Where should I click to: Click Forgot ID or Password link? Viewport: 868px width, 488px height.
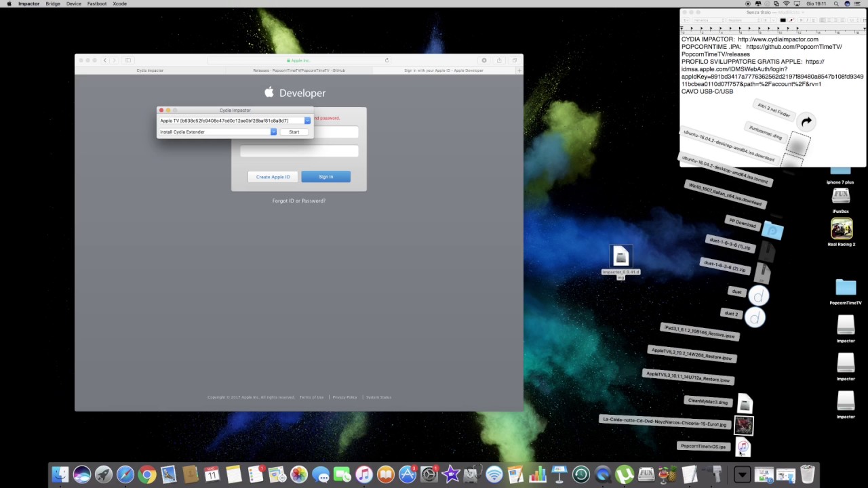click(299, 201)
